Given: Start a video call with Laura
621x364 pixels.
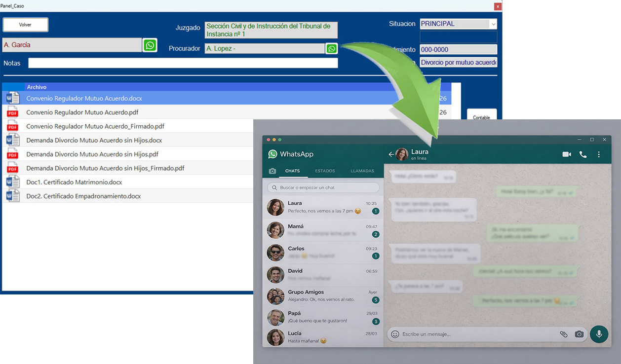Looking at the screenshot, I should (566, 154).
